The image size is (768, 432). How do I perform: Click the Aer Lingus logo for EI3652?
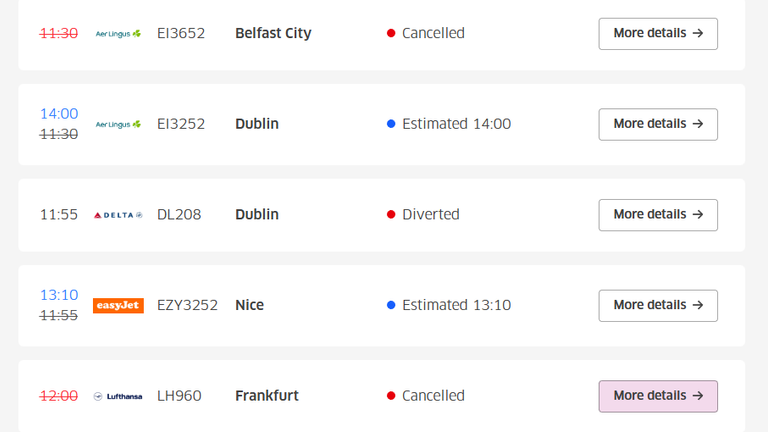click(118, 33)
